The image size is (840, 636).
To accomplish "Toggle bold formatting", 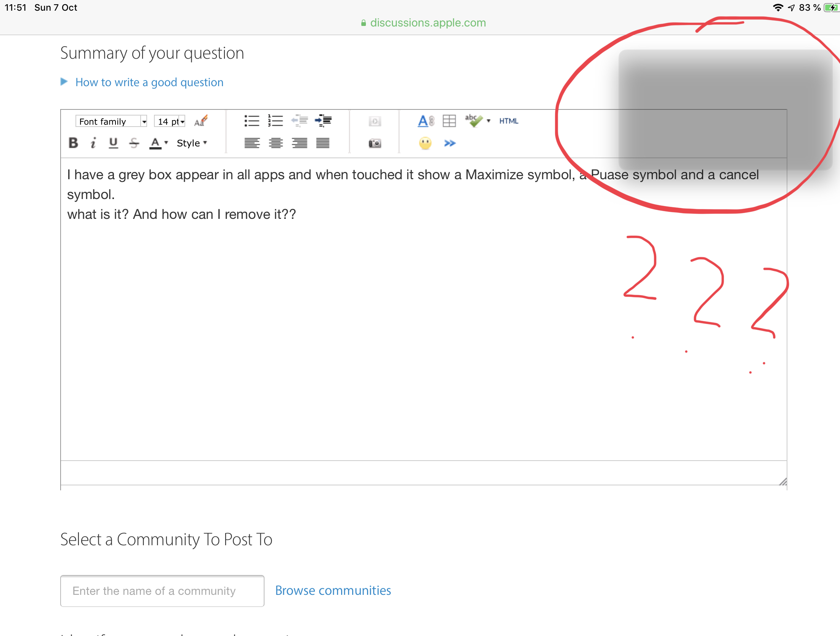I will coord(73,143).
